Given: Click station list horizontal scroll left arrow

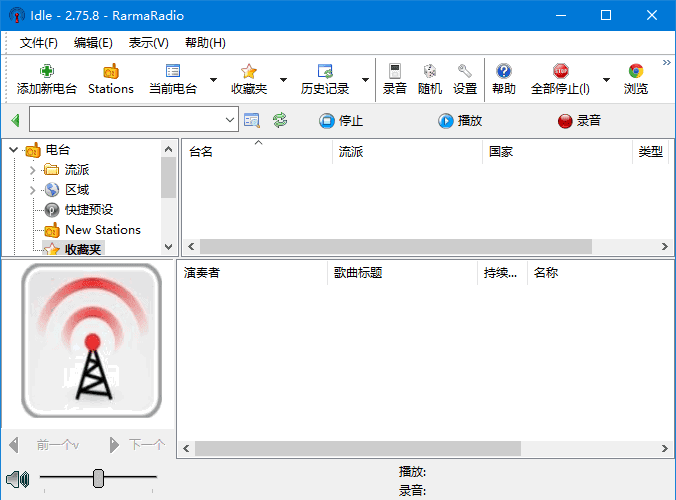Looking at the screenshot, I should point(191,247).
